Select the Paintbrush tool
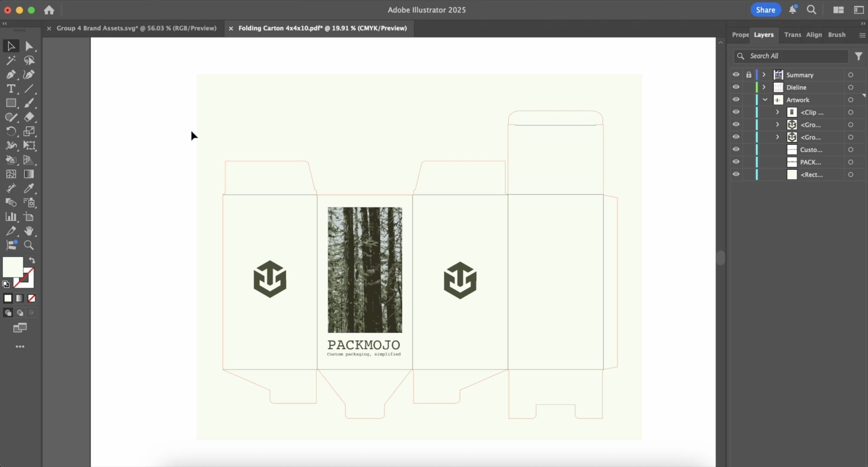Screen dimensions: 868x467 point(29,103)
